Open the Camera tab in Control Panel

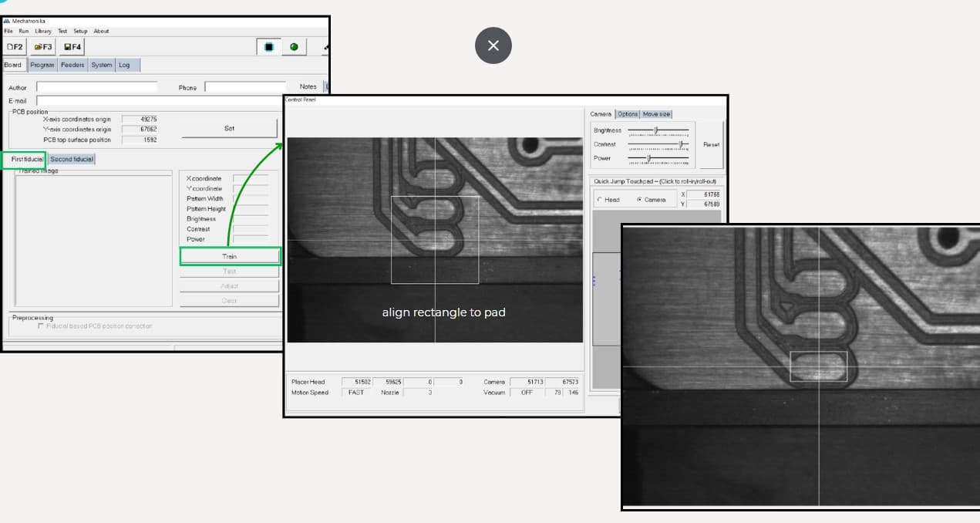click(x=601, y=114)
